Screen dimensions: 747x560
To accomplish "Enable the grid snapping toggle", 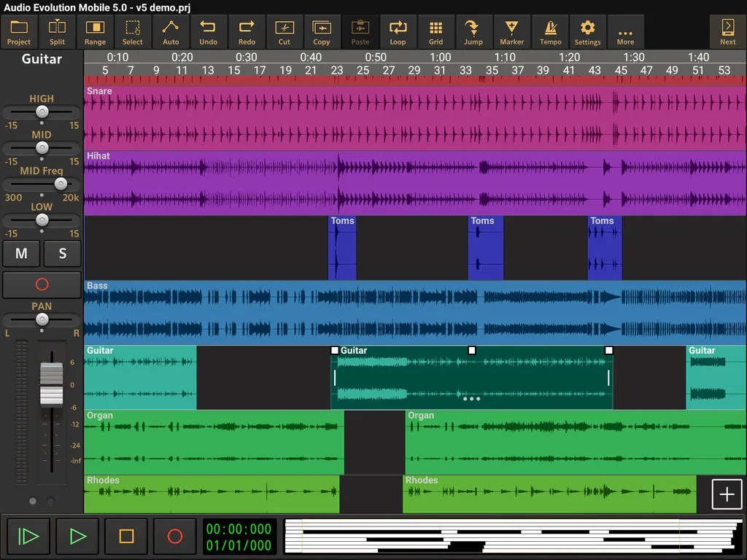I will [436, 31].
